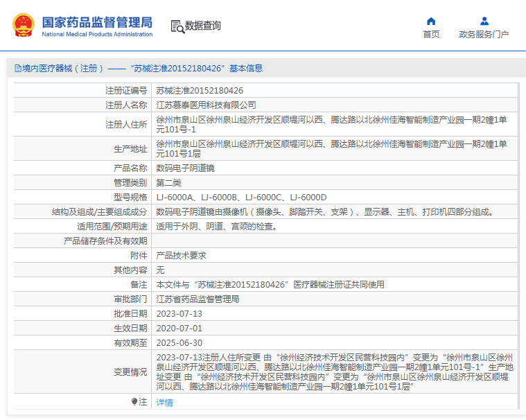Click the lightbulb icon beside 注
Viewport: 526px width, 420px height.
click(x=134, y=401)
